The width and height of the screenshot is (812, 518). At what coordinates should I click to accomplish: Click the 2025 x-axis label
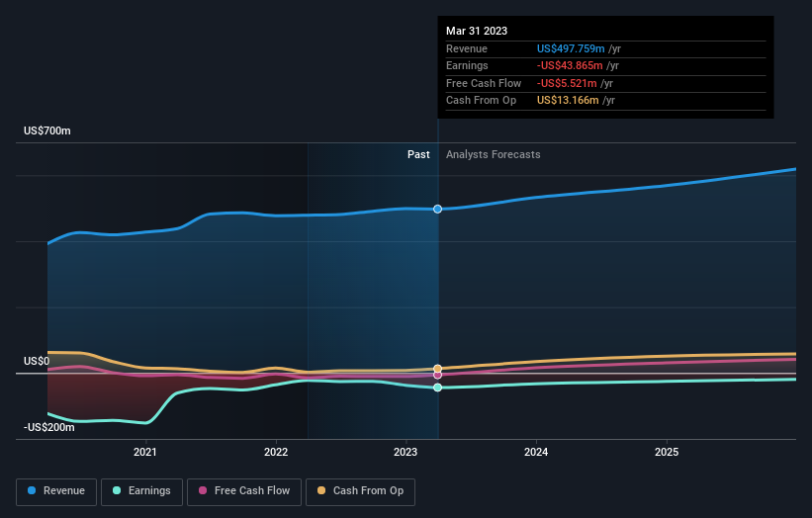667,453
